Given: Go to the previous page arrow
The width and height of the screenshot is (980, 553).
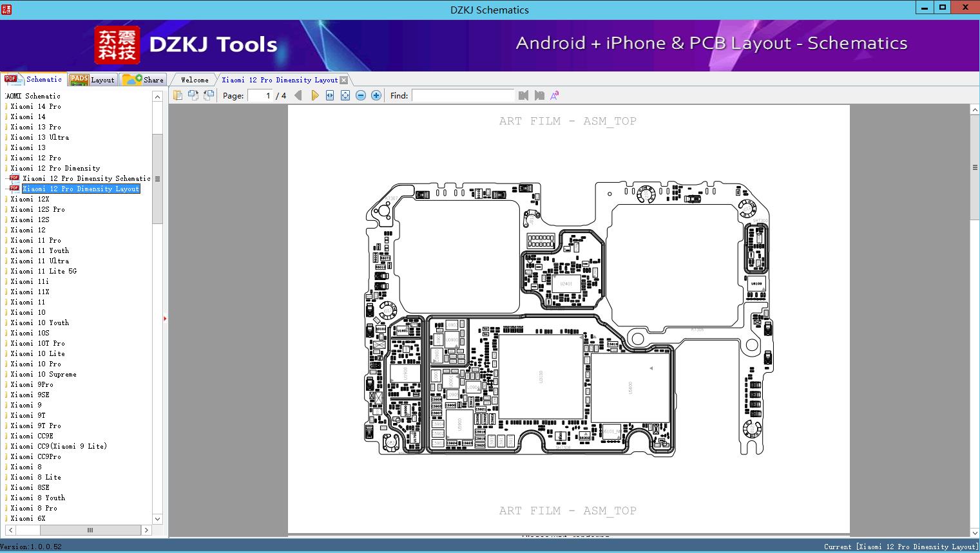Looking at the screenshot, I should 298,95.
